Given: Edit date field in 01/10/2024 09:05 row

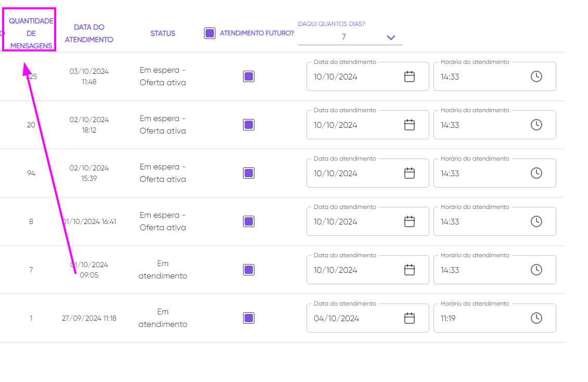Looking at the screenshot, I should click(x=367, y=270).
